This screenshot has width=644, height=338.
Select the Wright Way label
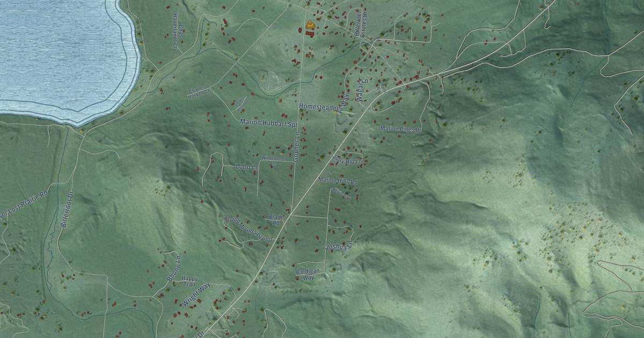tap(196, 295)
